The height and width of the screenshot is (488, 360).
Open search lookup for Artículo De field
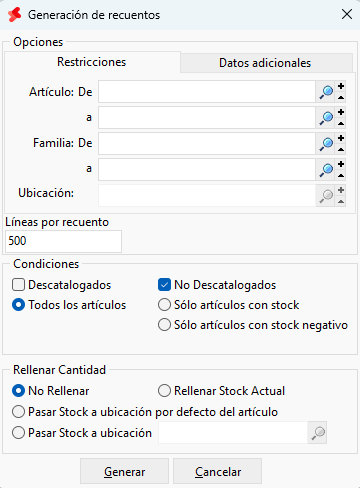[326, 92]
